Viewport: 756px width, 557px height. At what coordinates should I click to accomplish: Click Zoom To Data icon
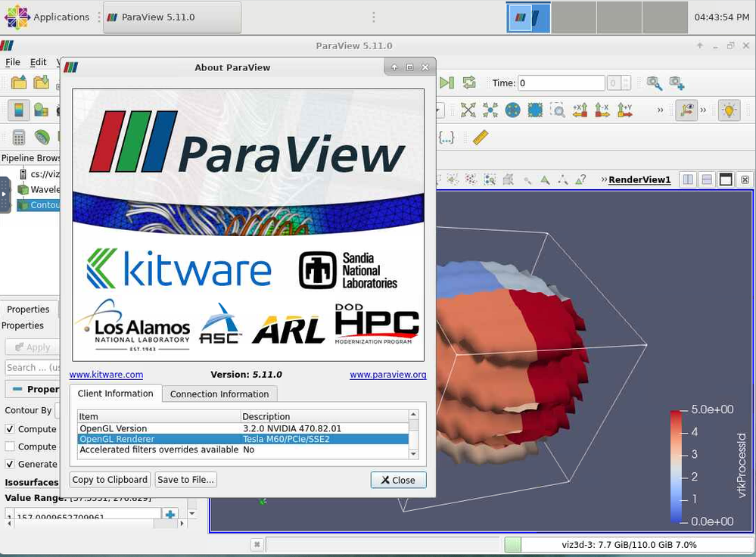[490, 110]
